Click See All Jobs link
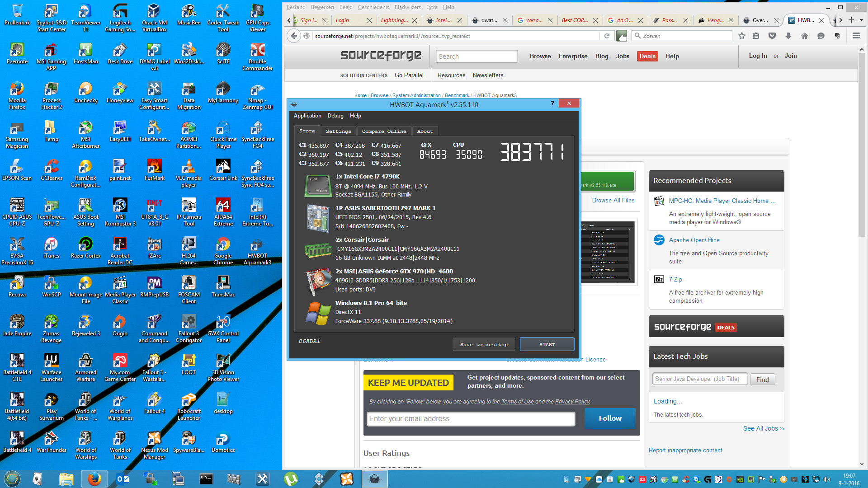868x488 pixels. click(763, 428)
